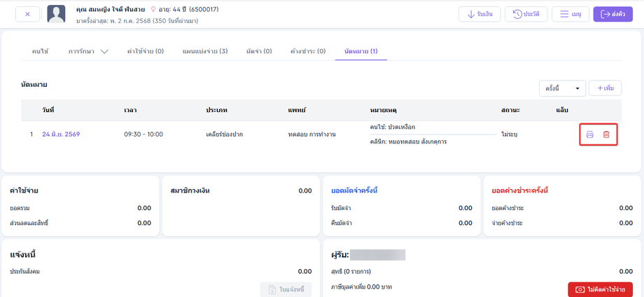
Task: Click the แล็บ column header
Action: tap(561, 110)
